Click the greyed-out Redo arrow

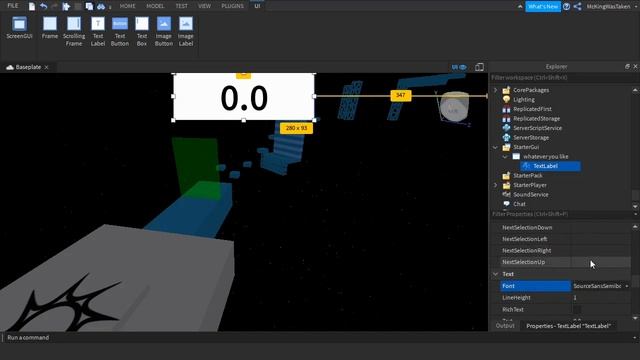54,6
